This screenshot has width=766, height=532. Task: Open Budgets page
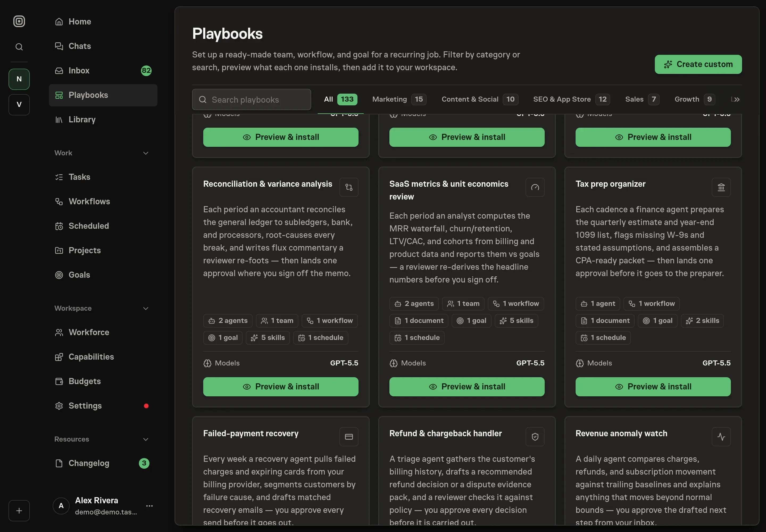pos(103,381)
